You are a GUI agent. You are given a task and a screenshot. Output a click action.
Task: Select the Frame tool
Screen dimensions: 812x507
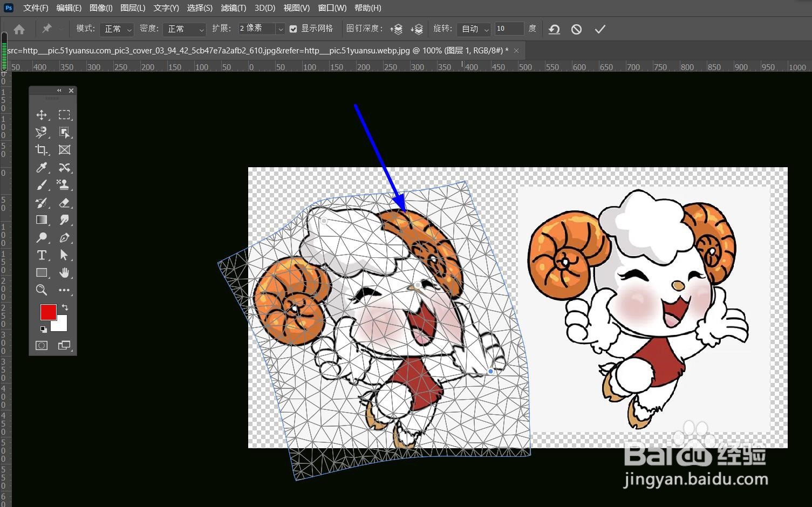click(x=64, y=150)
